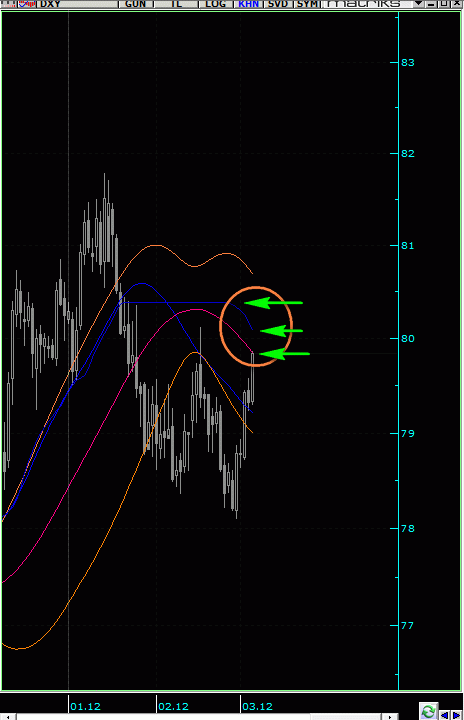The height and width of the screenshot is (720, 464).
Task: Click the 82 price axis label
Action: pos(407,153)
